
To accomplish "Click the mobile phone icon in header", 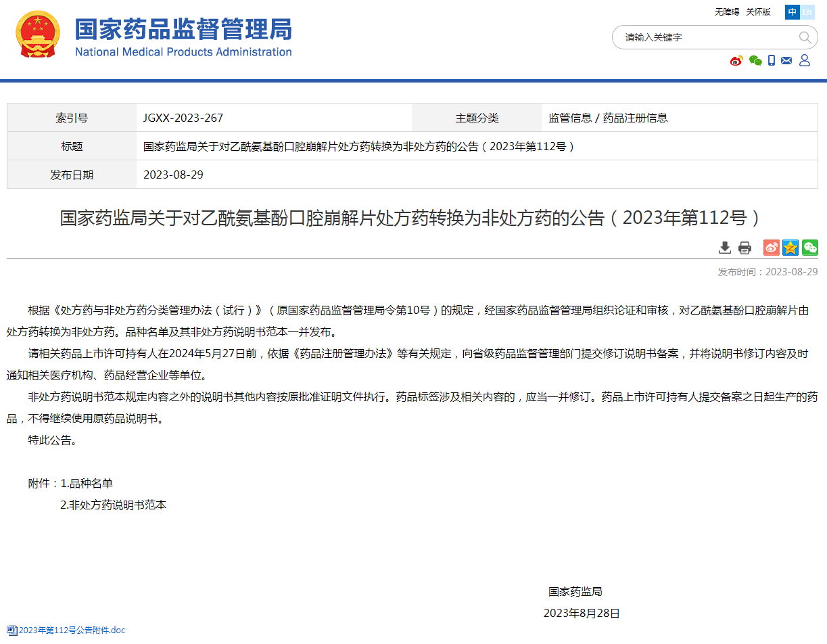I will (772, 60).
